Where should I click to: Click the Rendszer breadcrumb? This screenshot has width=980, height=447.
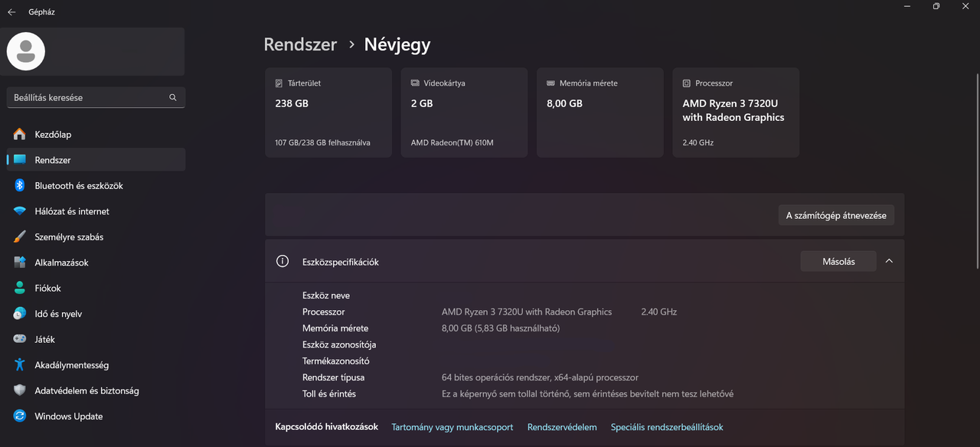coord(300,44)
